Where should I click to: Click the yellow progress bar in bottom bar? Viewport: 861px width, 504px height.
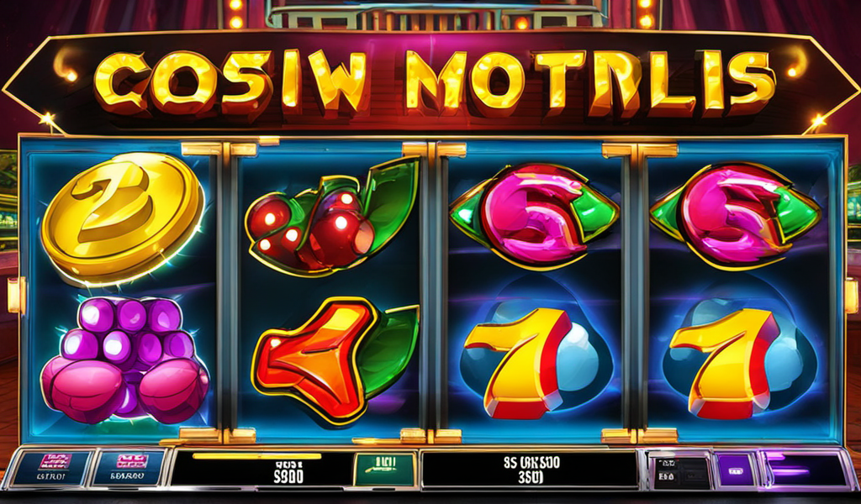tap(256, 456)
